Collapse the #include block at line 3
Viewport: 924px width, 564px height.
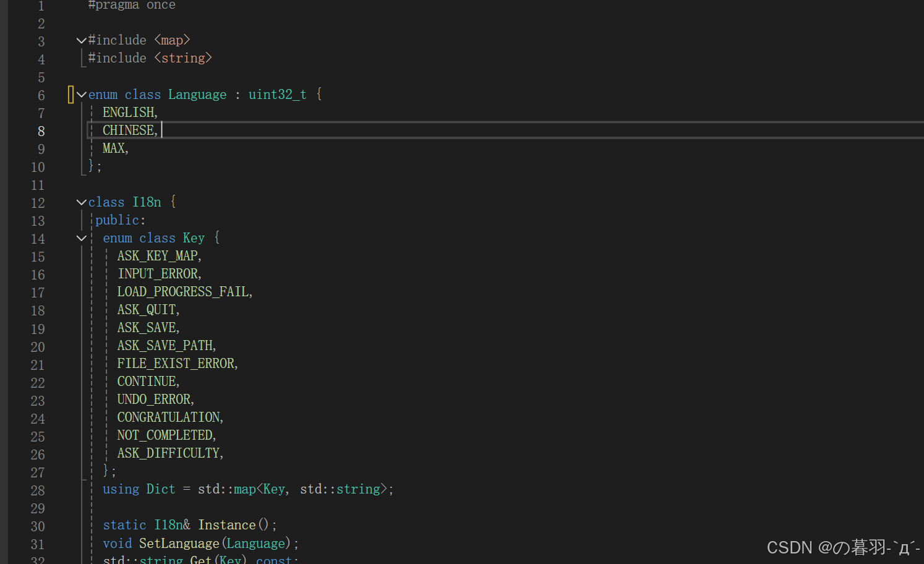click(81, 40)
